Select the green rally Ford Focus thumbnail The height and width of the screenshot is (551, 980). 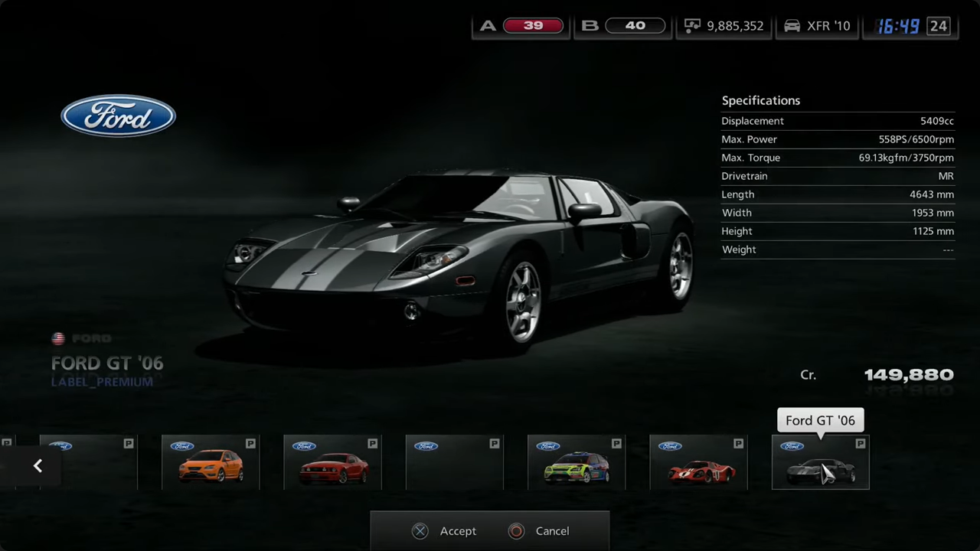coord(577,463)
